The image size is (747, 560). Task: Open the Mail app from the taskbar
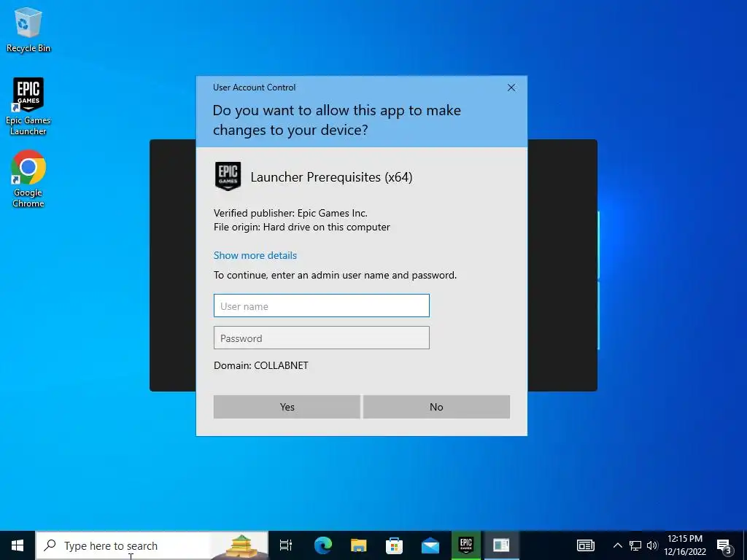[430, 545]
